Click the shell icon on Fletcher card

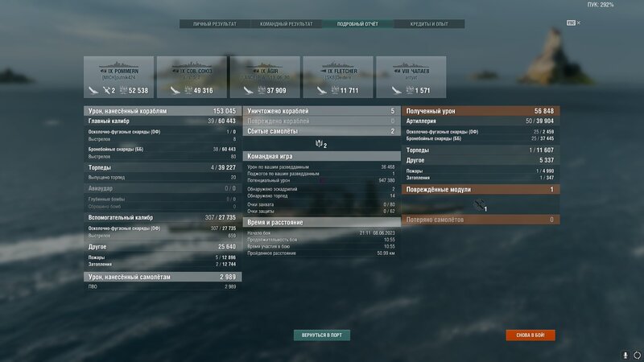[321, 90]
